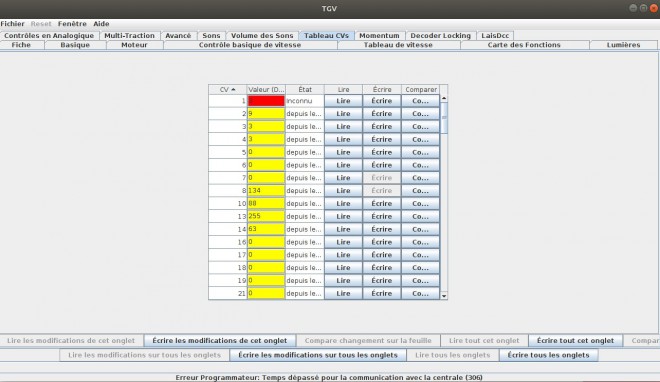Click scrollbar down arrow in CV table

(444, 296)
